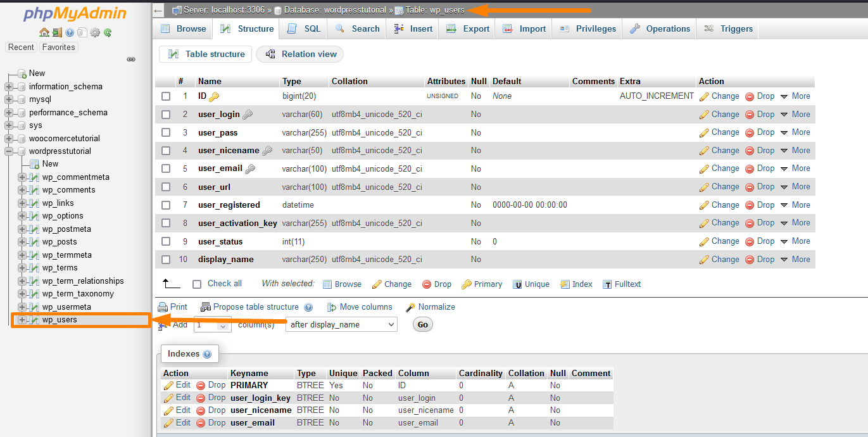Open the More dropdown for the ID row
This screenshot has width=868, height=437.
(795, 96)
